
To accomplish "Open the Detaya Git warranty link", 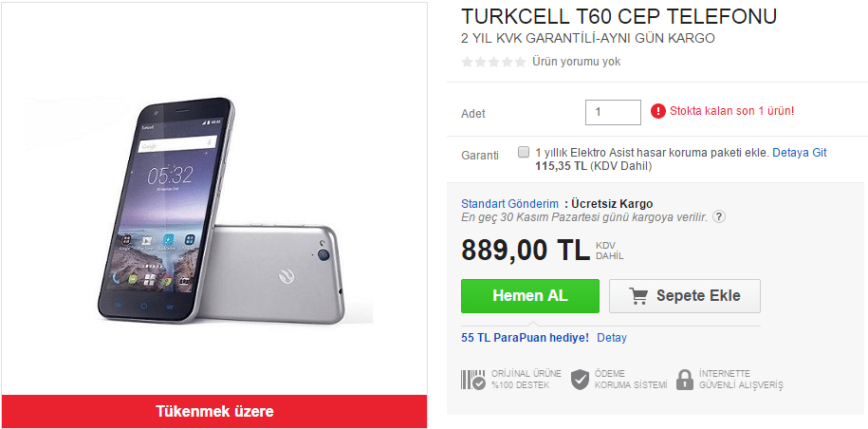I will (x=800, y=153).
